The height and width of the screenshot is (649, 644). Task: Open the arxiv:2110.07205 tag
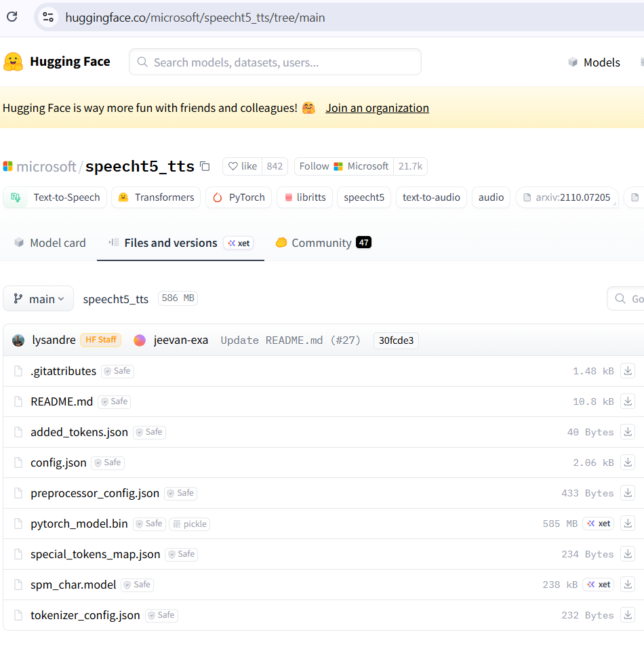(x=567, y=197)
